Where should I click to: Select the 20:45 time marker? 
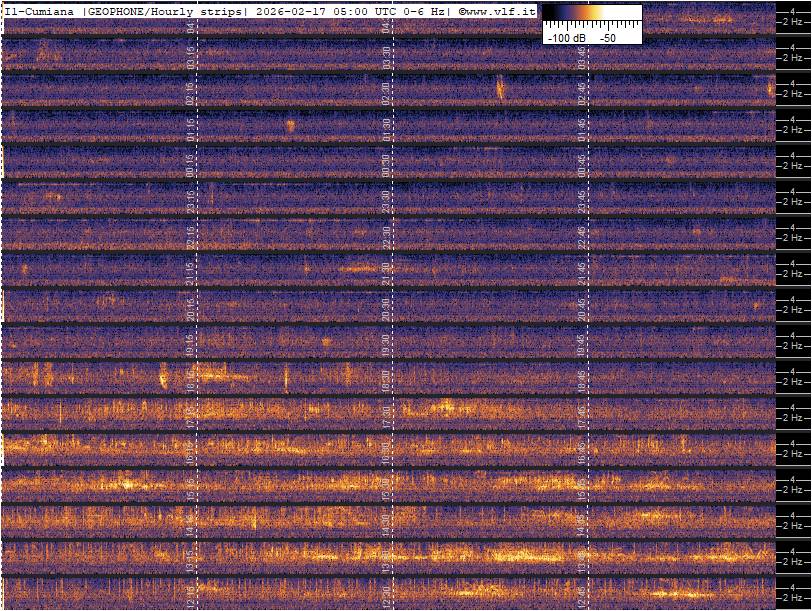581,308
